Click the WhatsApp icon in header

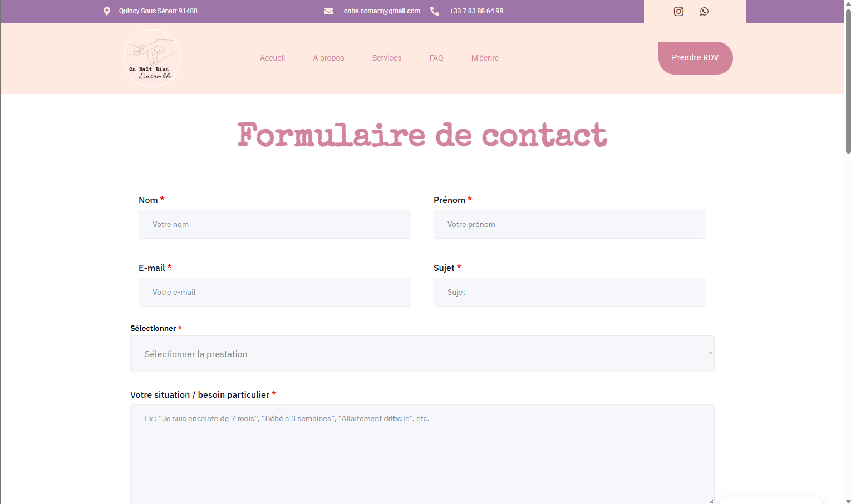point(704,11)
